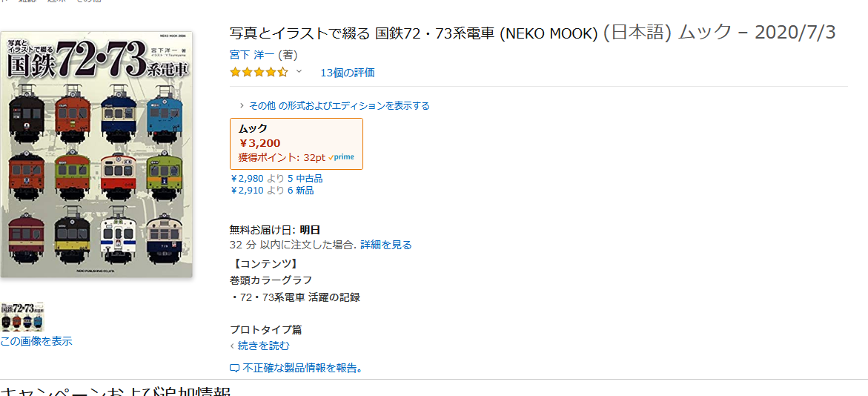
Task: Open the 13個の評価 reviews link
Action: pos(348,73)
